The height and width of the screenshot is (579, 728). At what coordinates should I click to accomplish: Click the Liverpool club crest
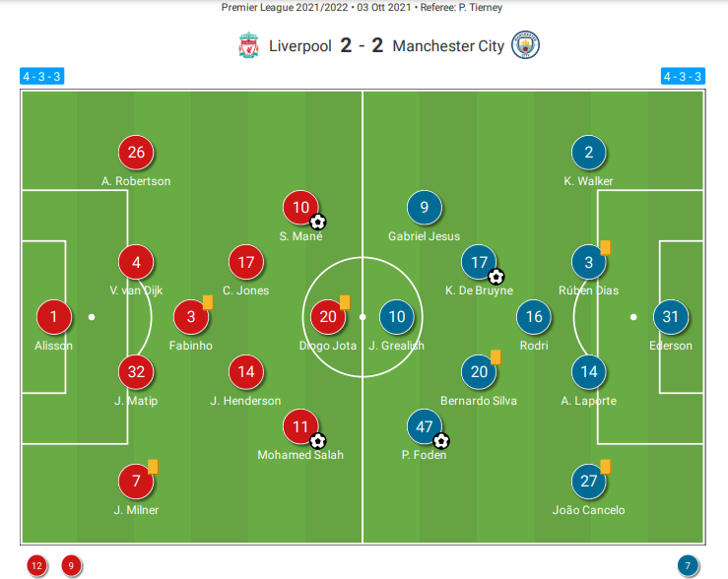pyautogui.click(x=248, y=45)
